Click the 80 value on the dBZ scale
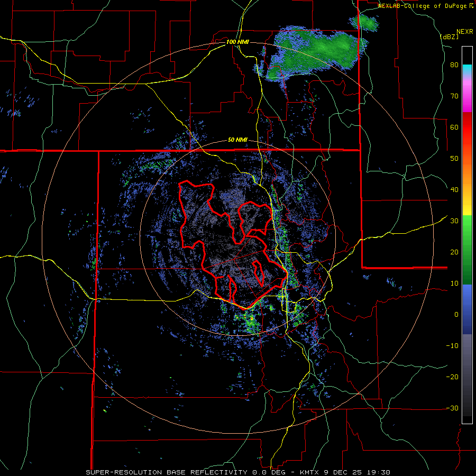 click(x=454, y=65)
